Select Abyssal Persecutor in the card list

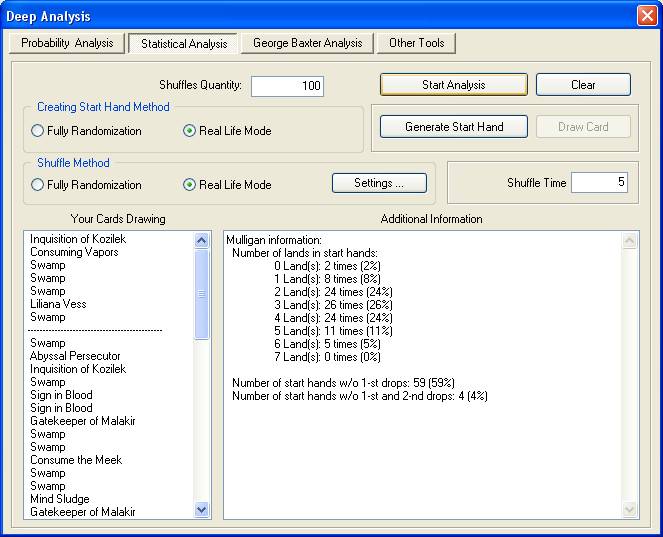75,356
